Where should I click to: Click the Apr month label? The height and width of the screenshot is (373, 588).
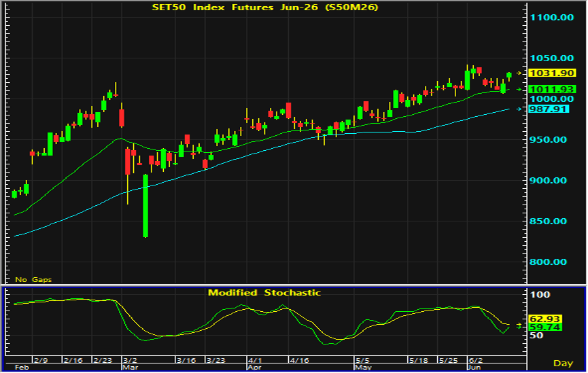coord(255,368)
